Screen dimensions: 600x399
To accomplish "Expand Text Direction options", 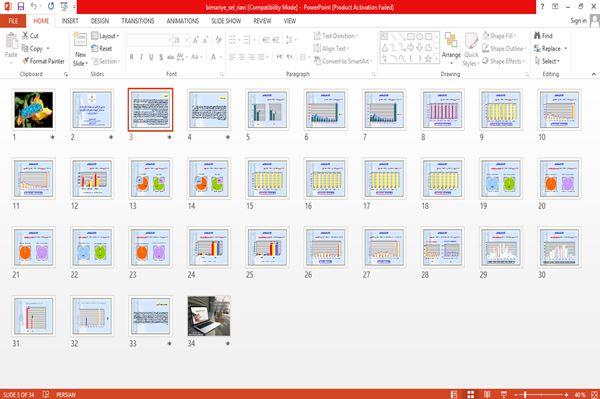I will [x=336, y=36].
